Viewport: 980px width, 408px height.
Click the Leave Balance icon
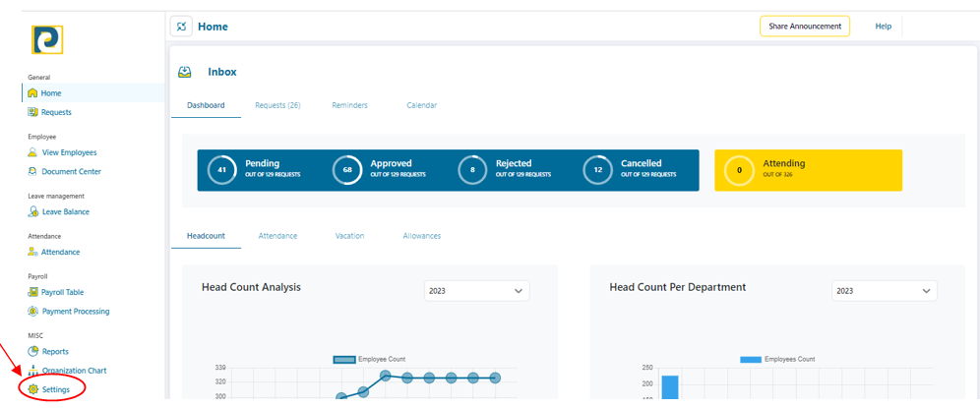point(33,212)
